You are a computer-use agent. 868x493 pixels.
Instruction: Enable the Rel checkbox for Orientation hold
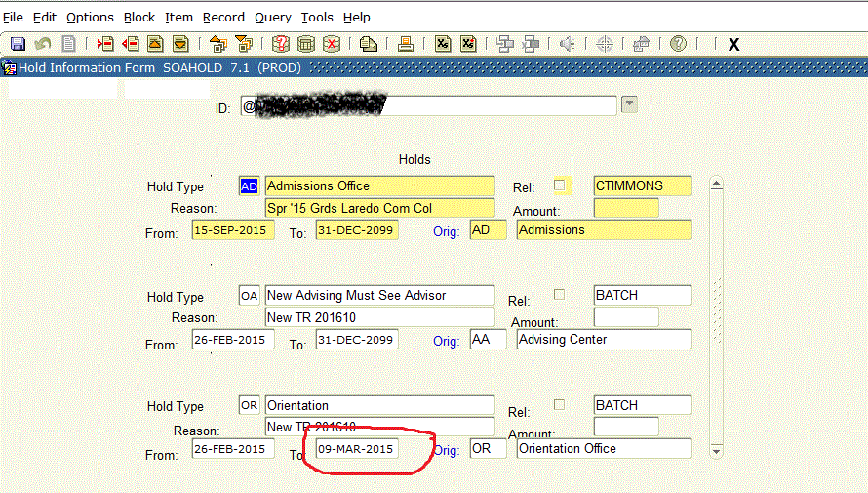click(560, 404)
